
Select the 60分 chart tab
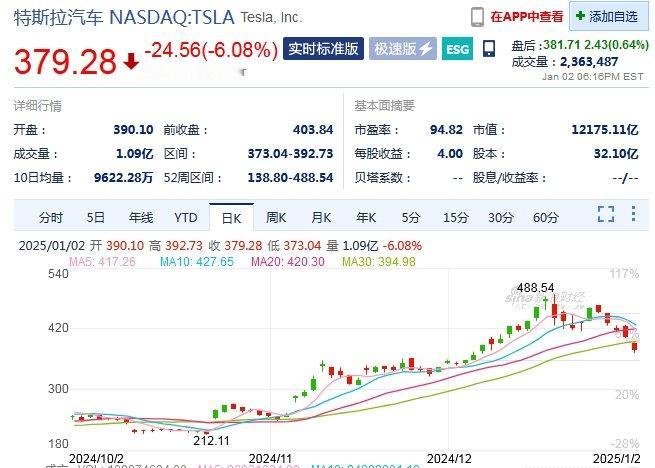[546, 218]
